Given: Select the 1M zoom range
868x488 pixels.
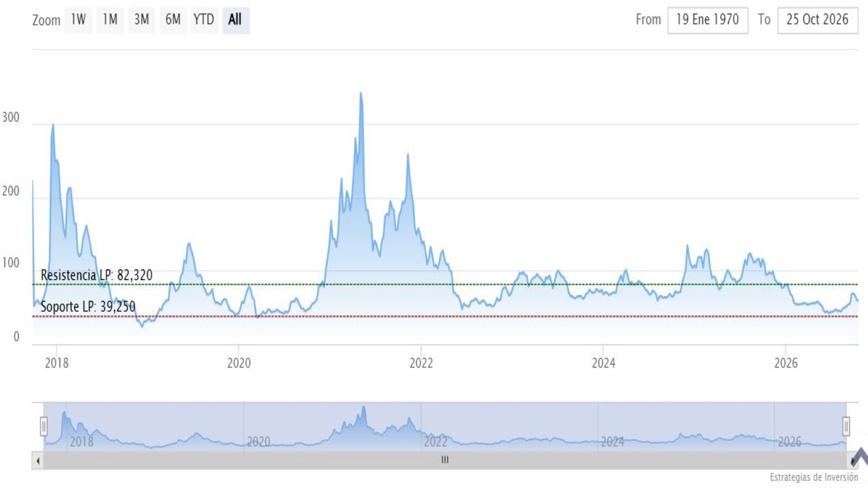Looking at the screenshot, I should point(110,20).
